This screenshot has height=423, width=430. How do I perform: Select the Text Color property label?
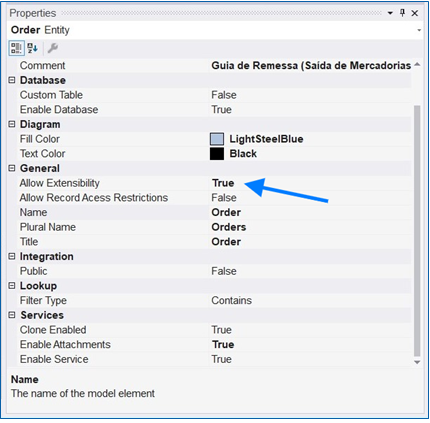(x=42, y=154)
